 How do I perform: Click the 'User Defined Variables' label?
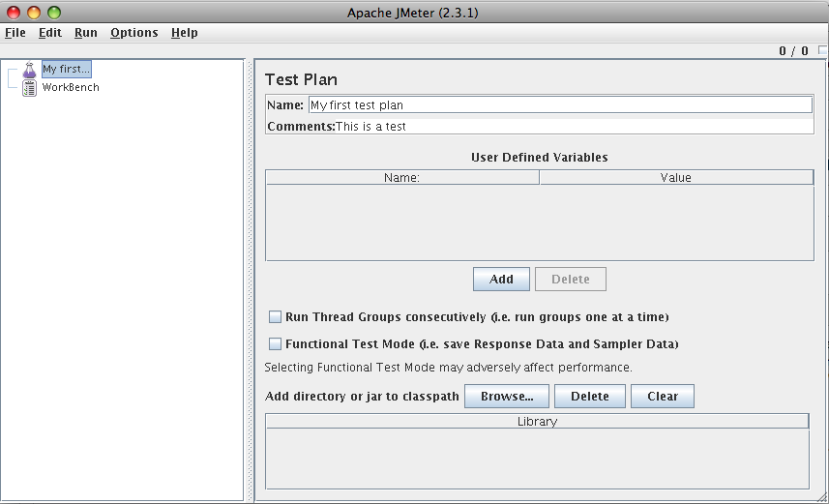(539, 157)
